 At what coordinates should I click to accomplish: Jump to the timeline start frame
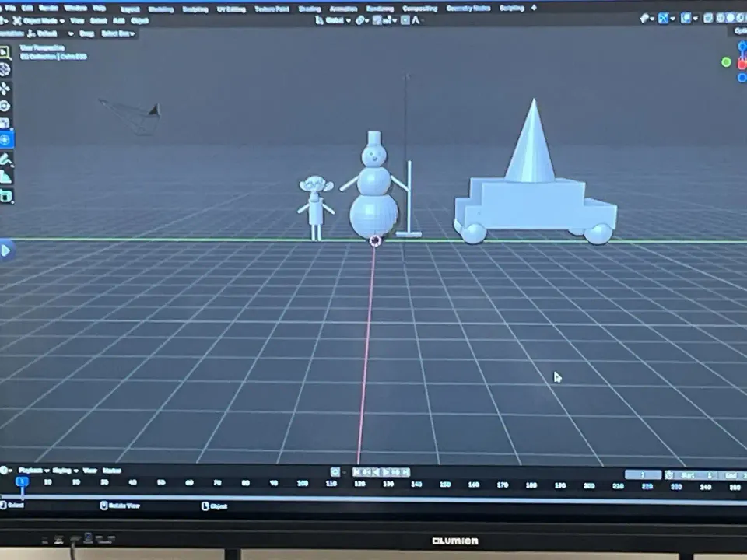click(x=356, y=472)
